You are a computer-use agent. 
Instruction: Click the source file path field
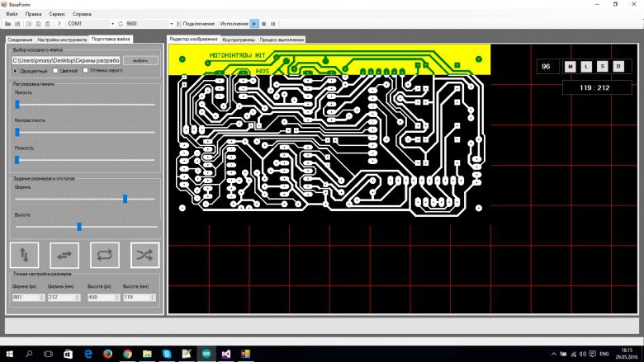tap(66, 60)
